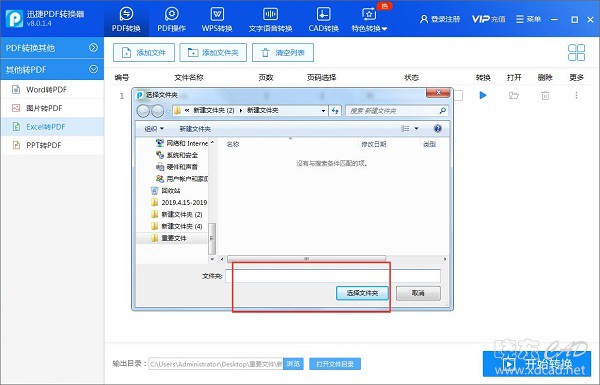Click the tree pane vertical scrollbar
This screenshot has width=600, height=385.
pyautogui.click(x=212, y=238)
